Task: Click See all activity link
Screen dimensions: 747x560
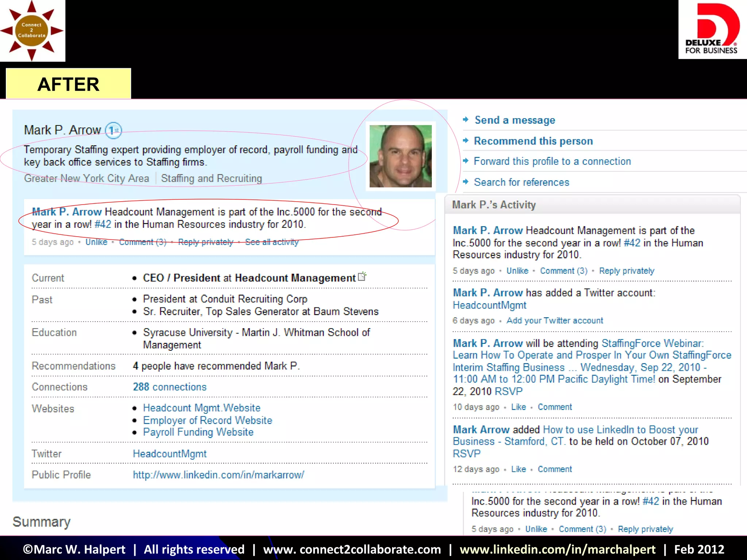Action: tap(272, 242)
